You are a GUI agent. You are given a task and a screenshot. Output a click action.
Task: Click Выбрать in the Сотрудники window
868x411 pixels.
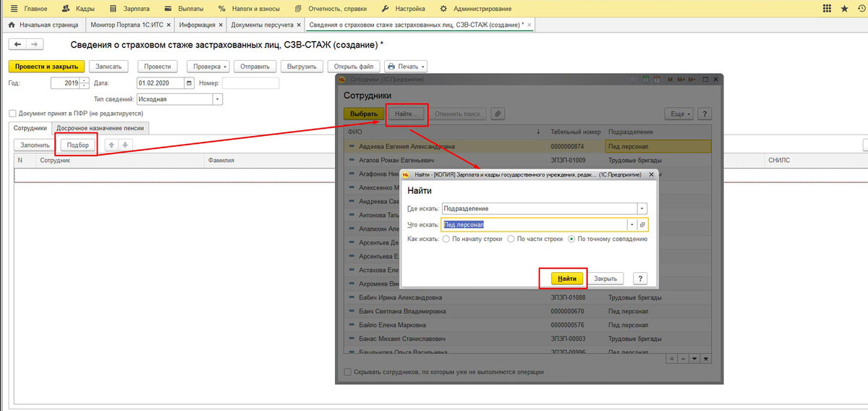point(364,114)
